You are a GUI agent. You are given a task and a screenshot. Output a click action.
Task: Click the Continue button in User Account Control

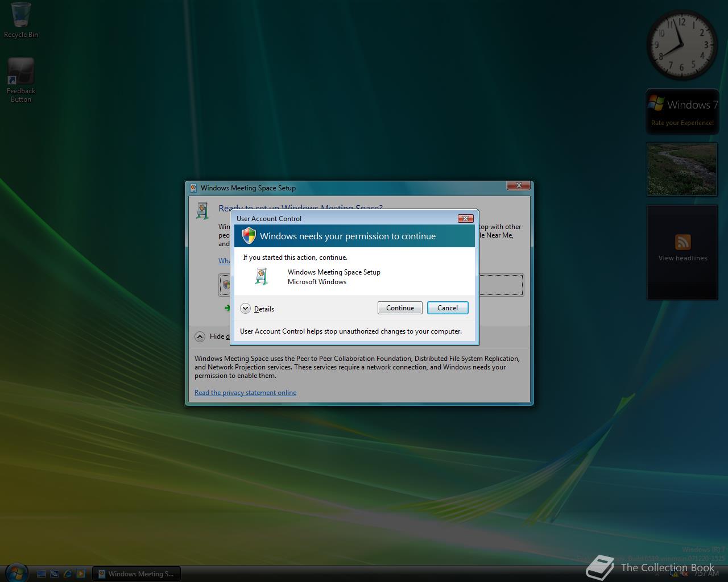pyautogui.click(x=400, y=308)
